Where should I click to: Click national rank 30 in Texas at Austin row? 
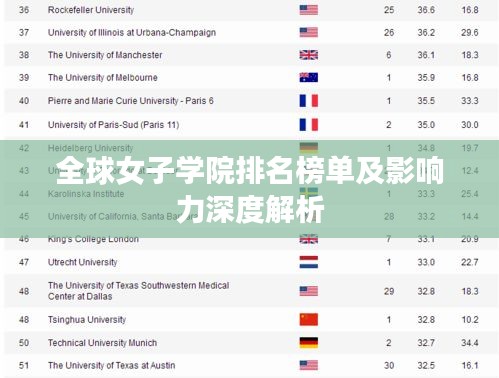pos(389,365)
